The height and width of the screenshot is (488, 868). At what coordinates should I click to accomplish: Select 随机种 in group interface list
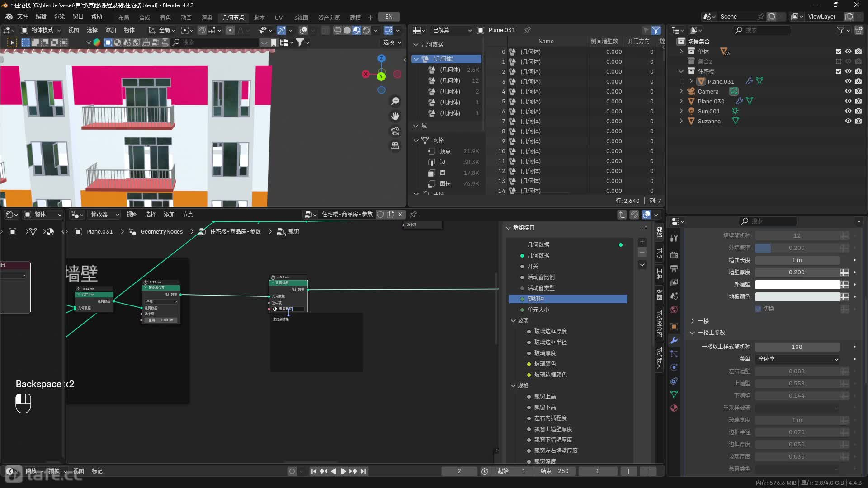coord(568,299)
